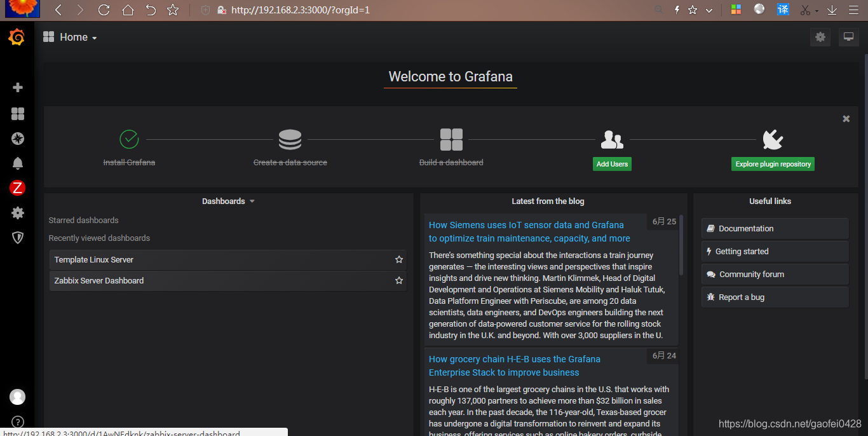The height and width of the screenshot is (436, 868).
Task: Click the browser undo close icon
Action: click(150, 10)
